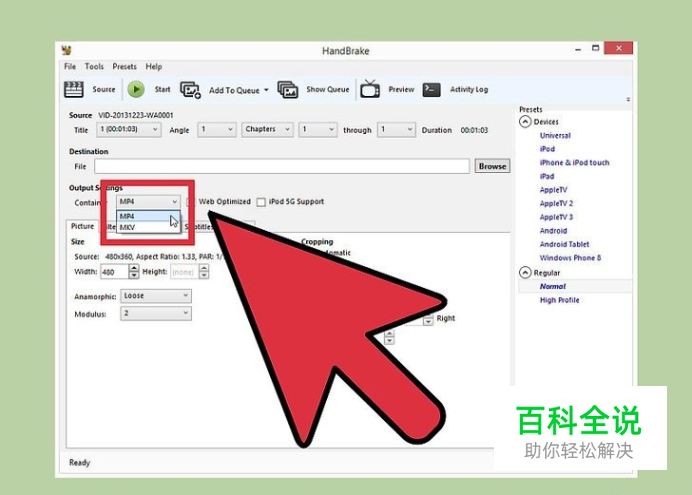Image resolution: width=692 pixels, height=495 pixels.
Task: Select the iPod preset
Action: click(x=547, y=149)
